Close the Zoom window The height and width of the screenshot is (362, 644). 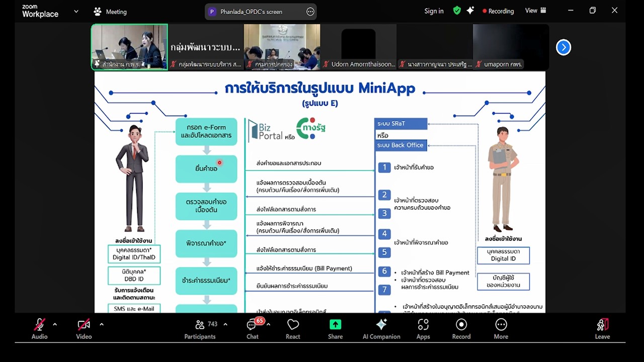click(614, 10)
